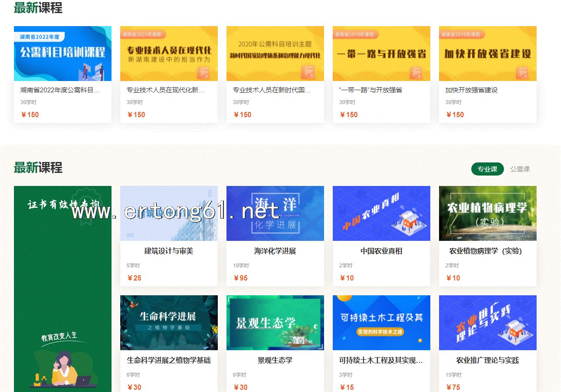Click the 景观生态学 course title

pyautogui.click(x=275, y=361)
